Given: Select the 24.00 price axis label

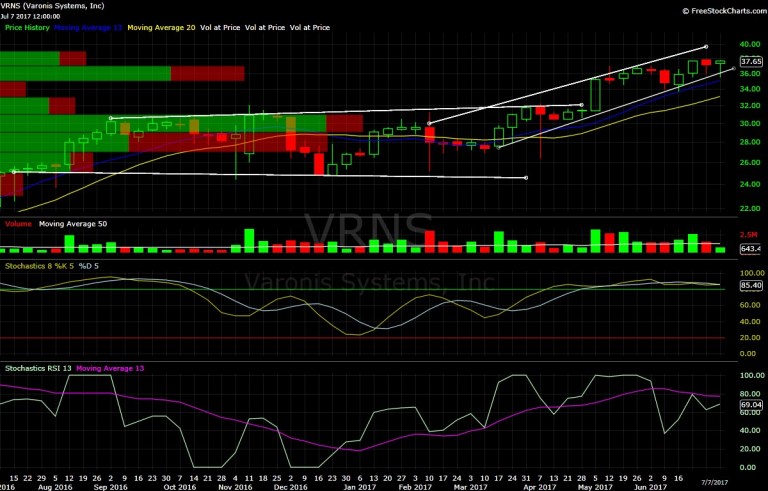Looking at the screenshot, I should click(x=750, y=184).
